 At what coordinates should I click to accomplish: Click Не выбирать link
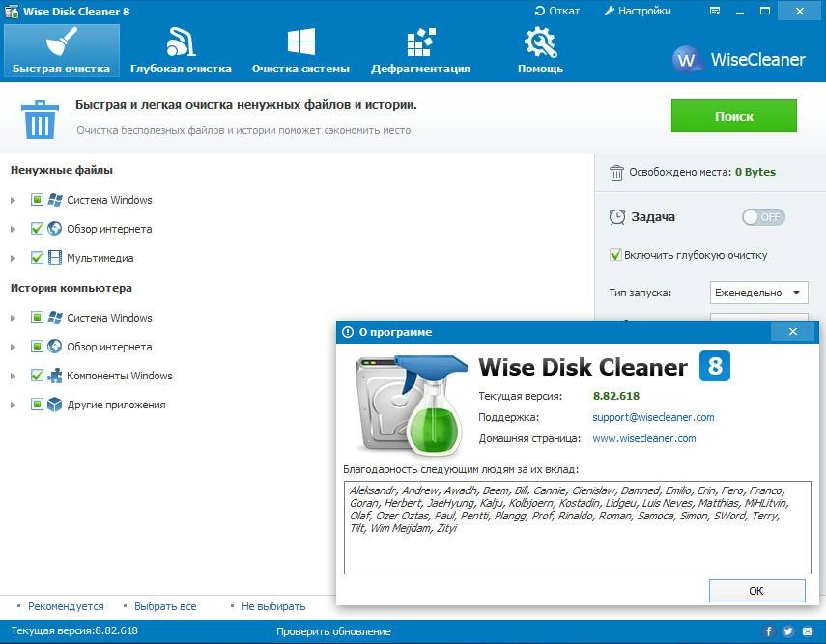point(273,606)
